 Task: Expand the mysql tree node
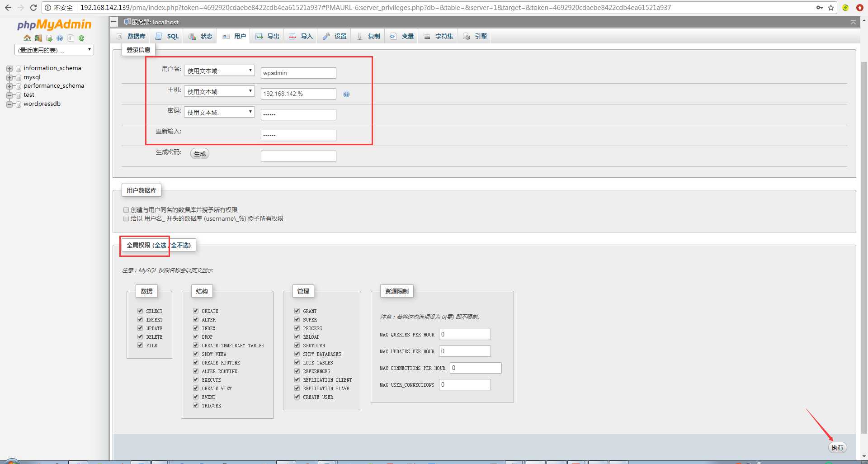click(x=9, y=77)
